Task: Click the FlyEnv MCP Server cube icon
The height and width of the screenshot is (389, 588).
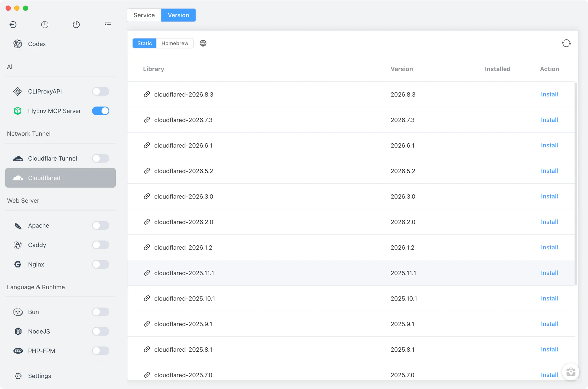Action: tap(18, 111)
